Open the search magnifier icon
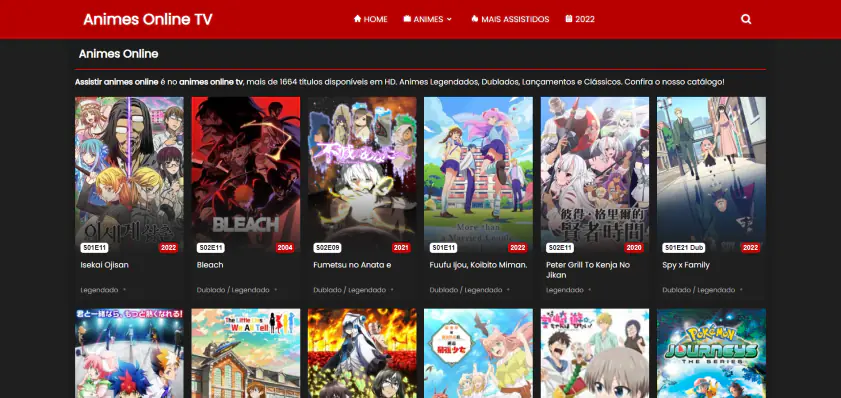841x398 pixels. click(746, 19)
